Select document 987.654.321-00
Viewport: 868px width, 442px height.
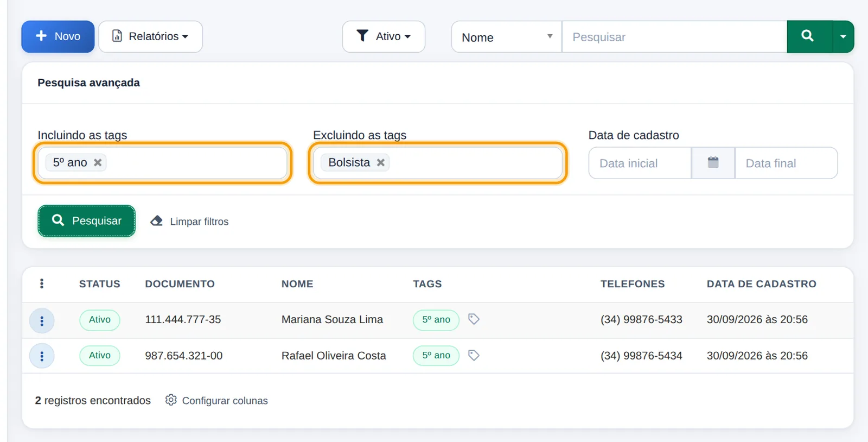tap(184, 356)
